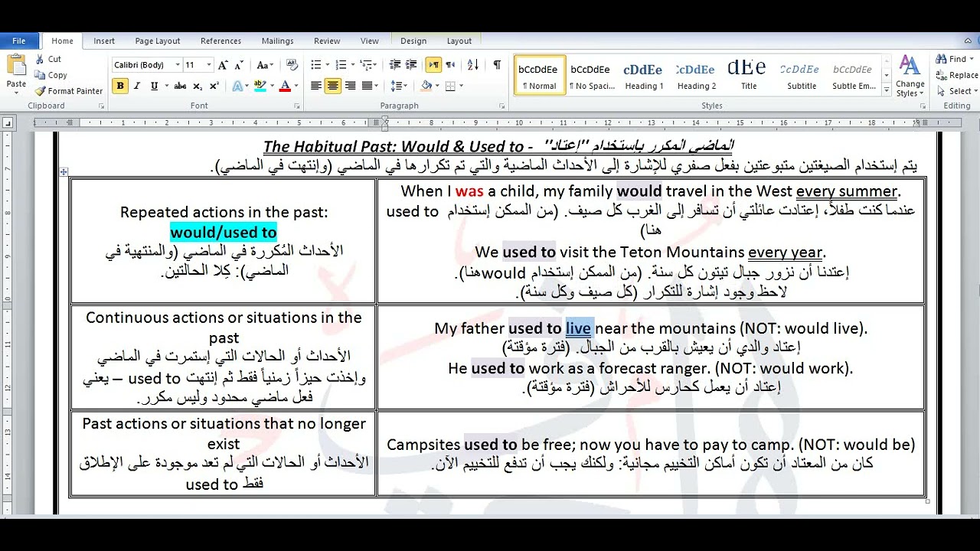This screenshot has height=551, width=980.
Task: Apply the Subtitle style
Action: [x=802, y=75]
